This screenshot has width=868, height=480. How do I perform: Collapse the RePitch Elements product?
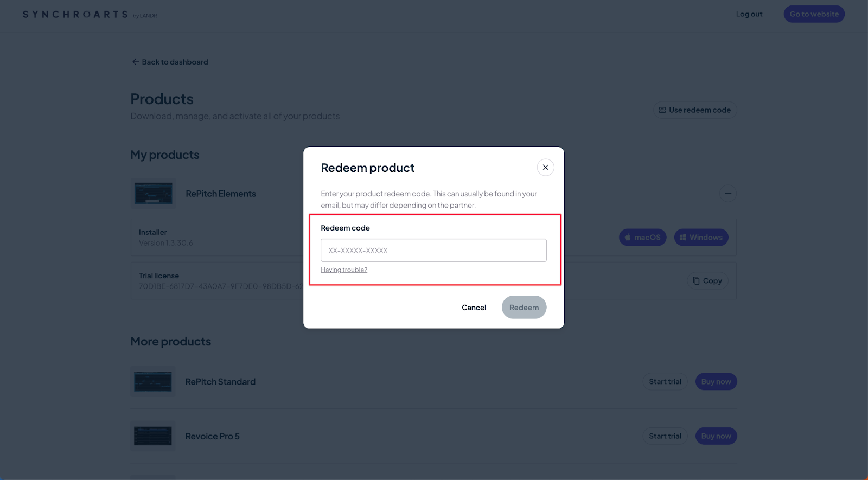click(727, 194)
